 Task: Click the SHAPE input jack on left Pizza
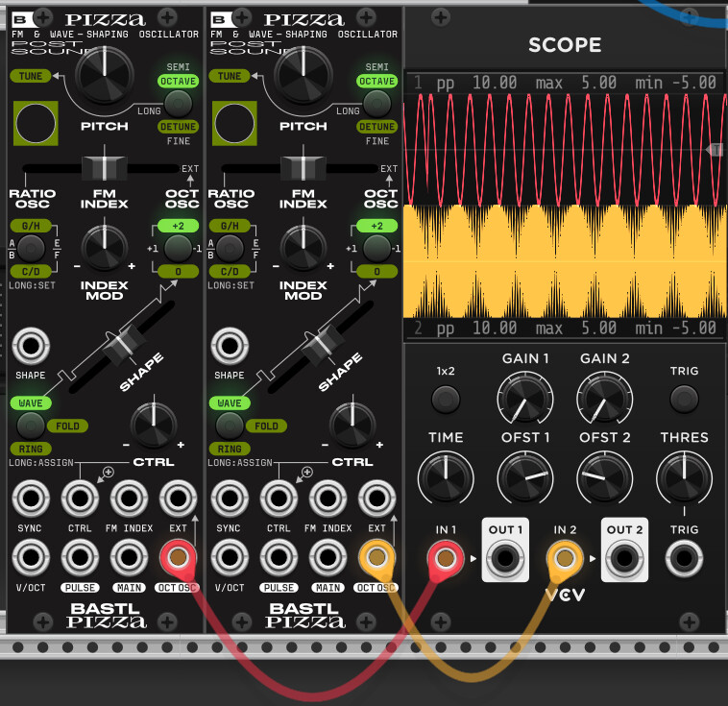click(x=31, y=346)
